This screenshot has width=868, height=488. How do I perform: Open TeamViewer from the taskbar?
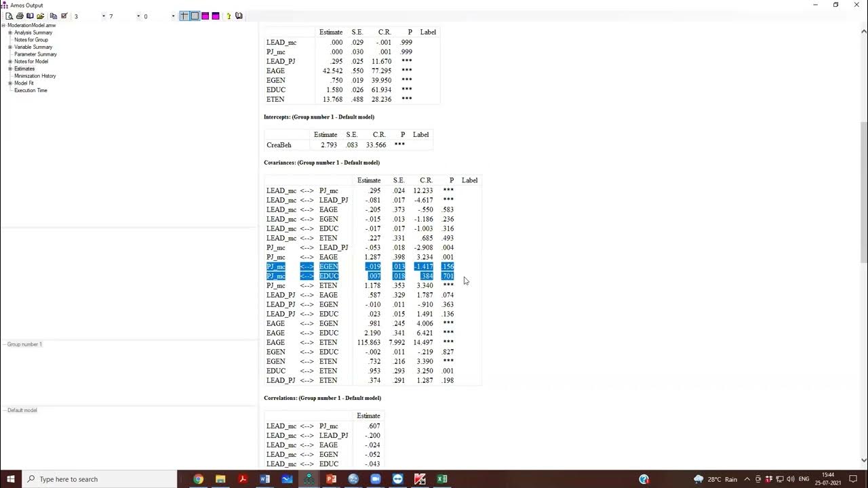397,479
